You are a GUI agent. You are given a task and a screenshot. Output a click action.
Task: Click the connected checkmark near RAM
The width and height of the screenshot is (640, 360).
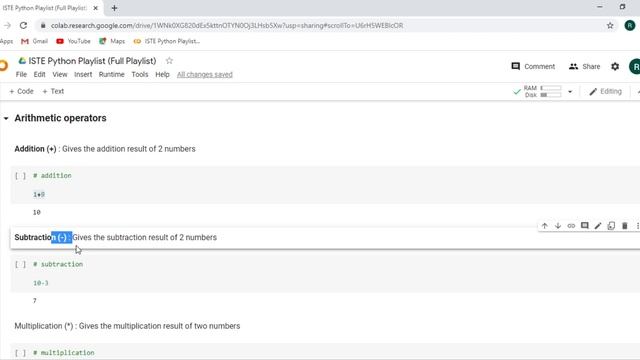pos(517,91)
